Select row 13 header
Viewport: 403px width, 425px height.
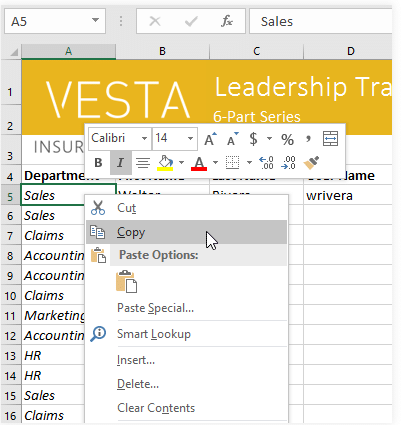click(11, 356)
